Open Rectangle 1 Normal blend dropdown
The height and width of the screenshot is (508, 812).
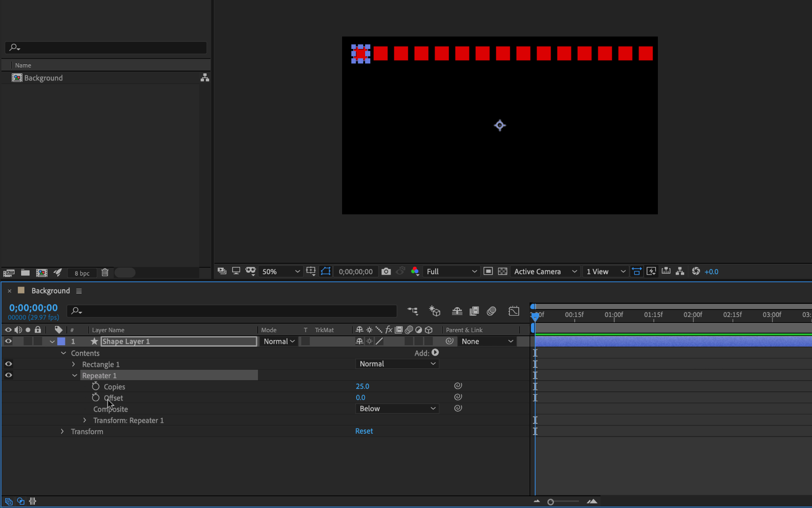click(x=397, y=364)
